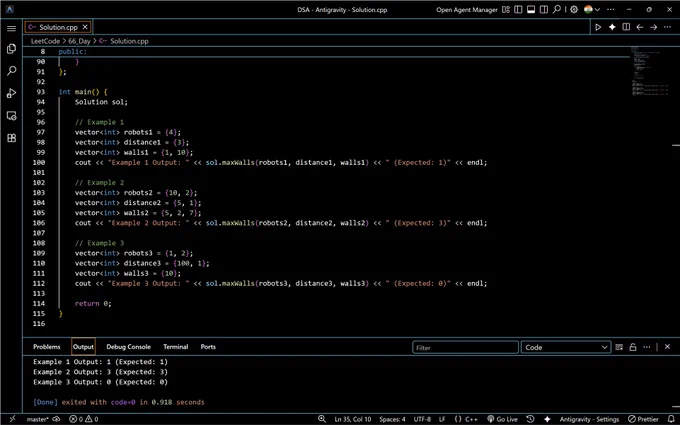Switch to the Debug Console tab
680x425 pixels.
point(128,347)
